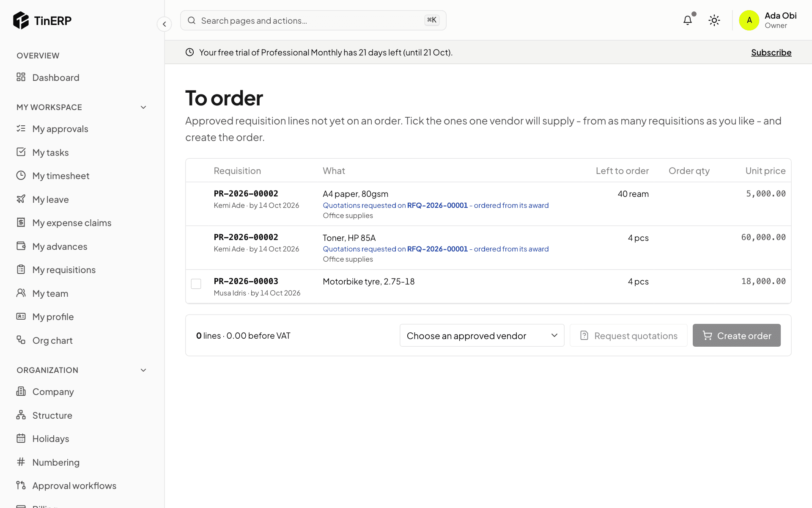The width and height of the screenshot is (812, 508).
Task: Click the Org chart icon
Action: click(x=21, y=340)
